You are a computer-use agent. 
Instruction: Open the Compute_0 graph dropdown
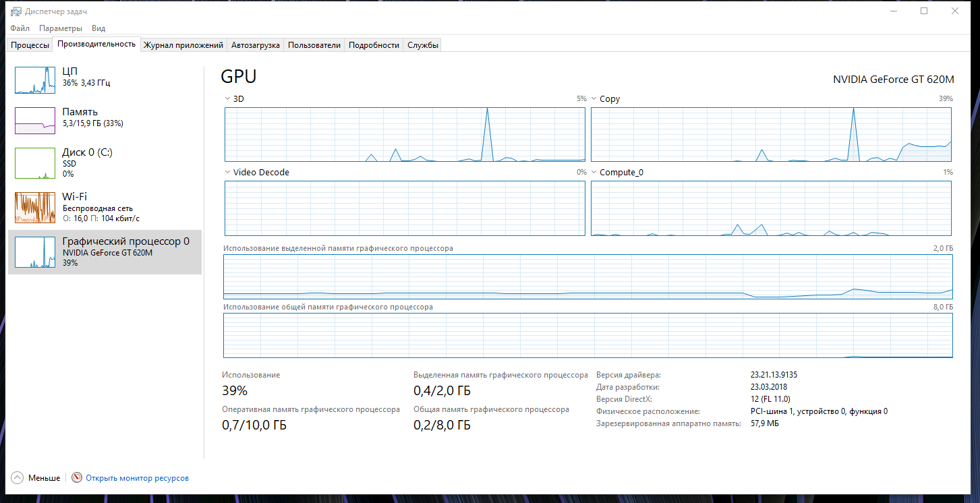[x=594, y=172]
